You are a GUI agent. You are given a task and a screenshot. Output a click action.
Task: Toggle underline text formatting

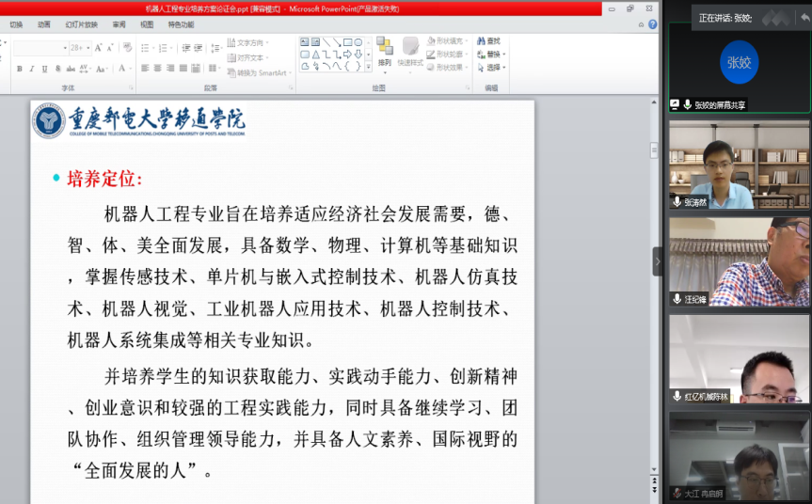click(44, 69)
